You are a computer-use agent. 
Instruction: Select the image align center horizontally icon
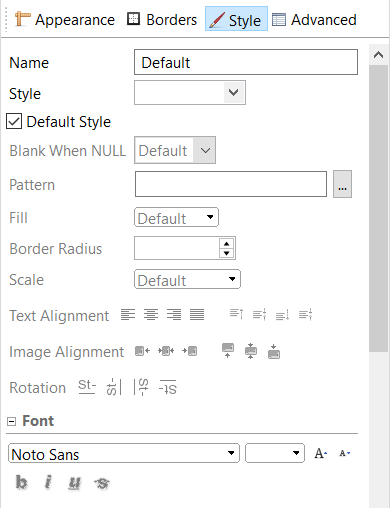click(166, 351)
